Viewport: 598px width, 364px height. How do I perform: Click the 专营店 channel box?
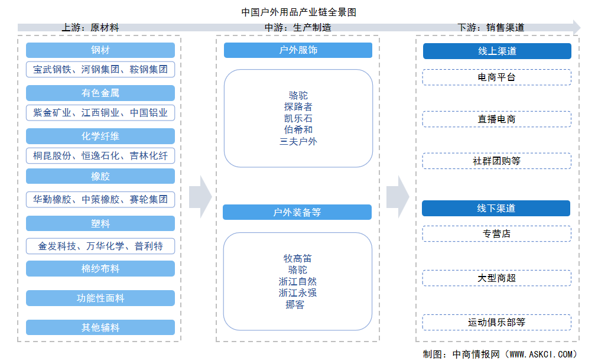497,233
